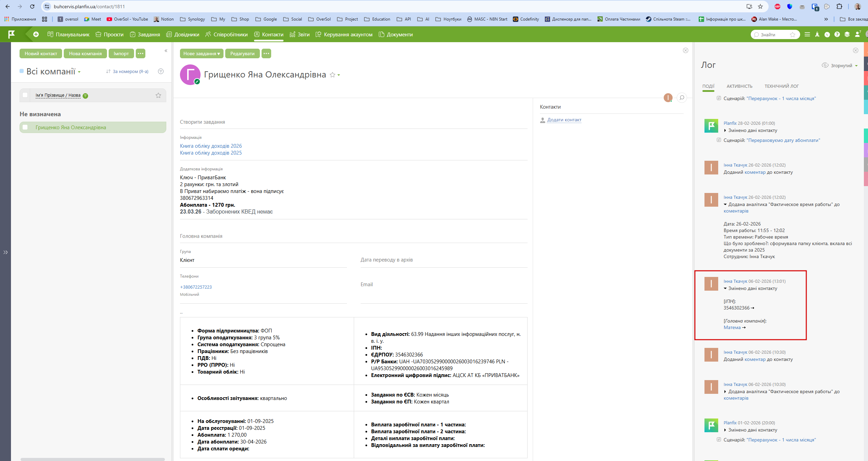Open the help question mark icon
The height and width of the screenshot is (461, 868).
837,35
